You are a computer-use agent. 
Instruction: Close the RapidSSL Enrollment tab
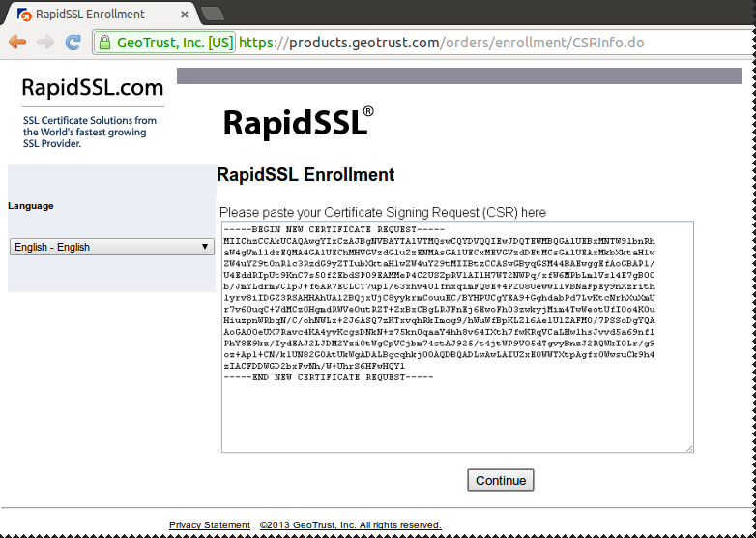coord(185,15)
